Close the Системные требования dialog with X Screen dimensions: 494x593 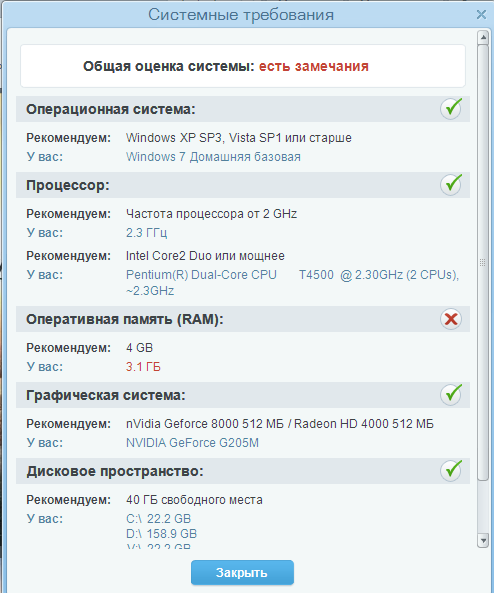(x=481, y=15)
